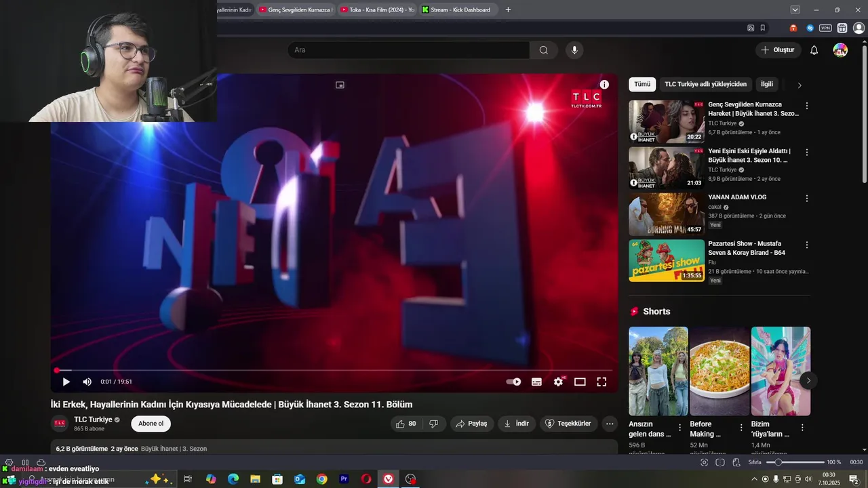Viewport: 868px width, 488px height.
Task: Click the Paylaş share button
Action: coord(472,424)
